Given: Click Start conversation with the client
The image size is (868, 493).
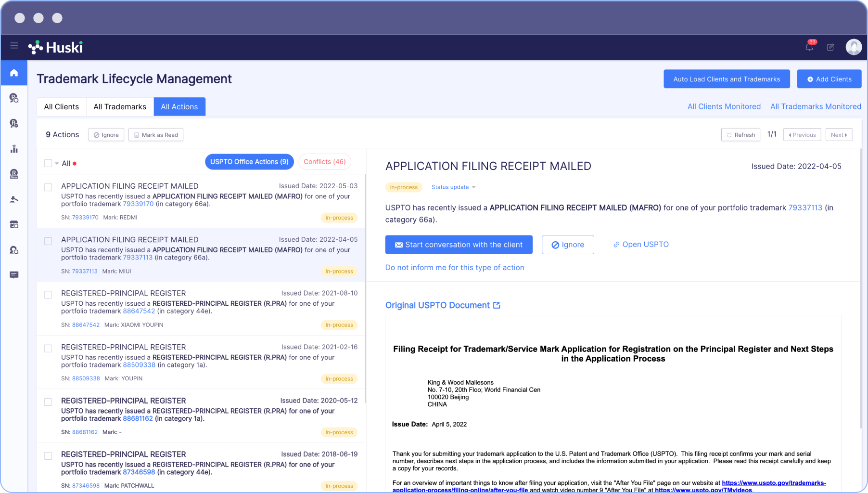Looking at the screenshot, I should click(x=459, y=245).
